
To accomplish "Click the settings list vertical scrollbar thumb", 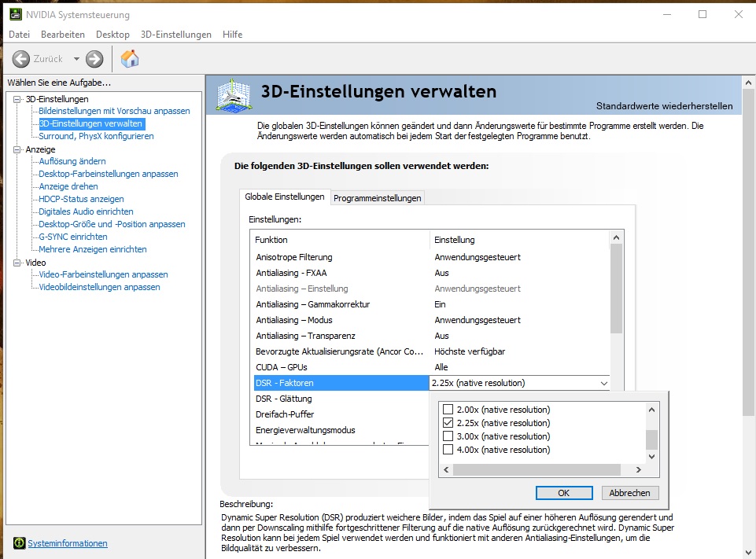I will pyautogui.click(x=616, y=289).
